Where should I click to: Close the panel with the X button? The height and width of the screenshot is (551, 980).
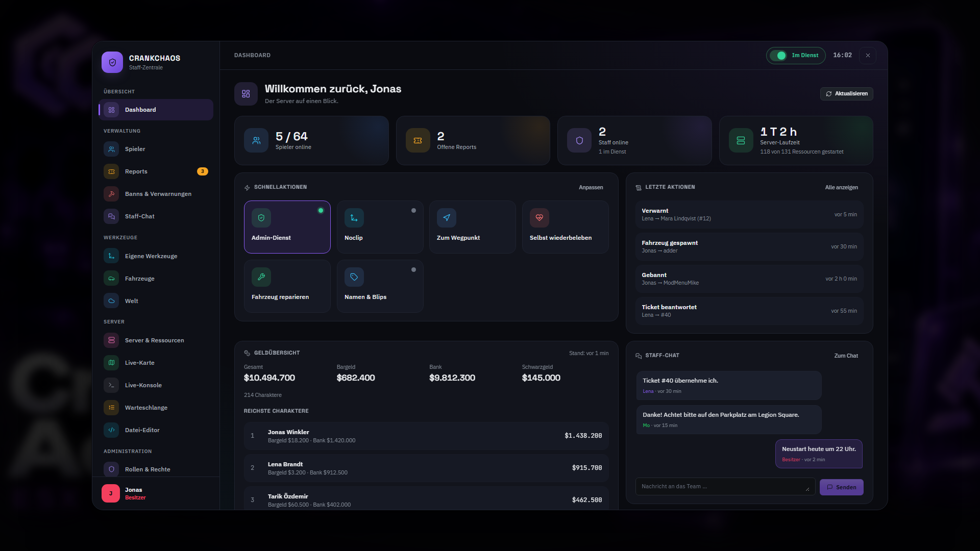click(868, 56)
